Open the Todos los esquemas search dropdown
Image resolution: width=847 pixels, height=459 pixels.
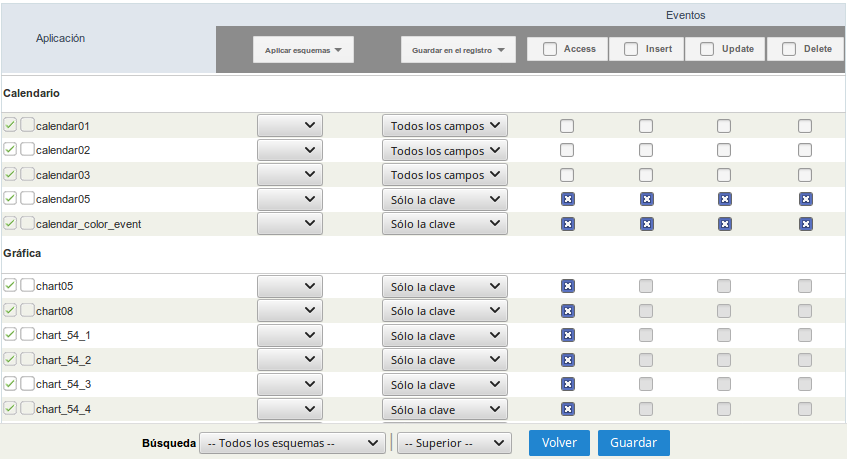292,443
